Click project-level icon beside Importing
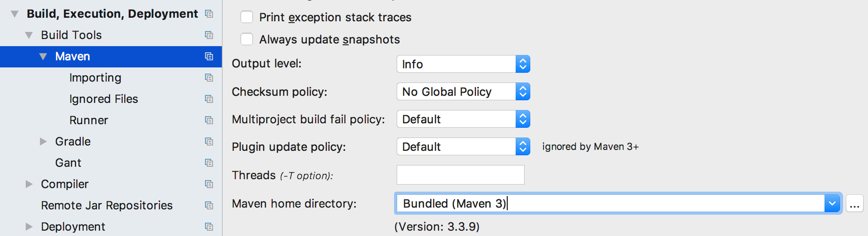 point(209,78)
